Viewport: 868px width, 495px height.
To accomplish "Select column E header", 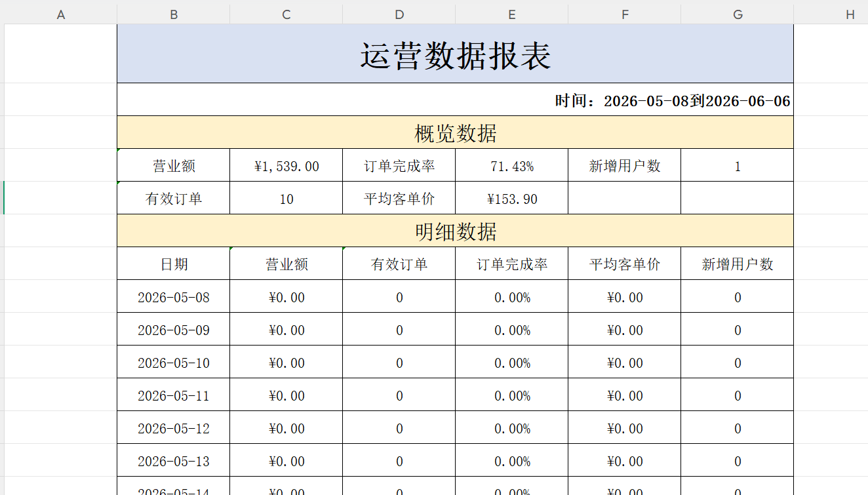I will [512, 14].
